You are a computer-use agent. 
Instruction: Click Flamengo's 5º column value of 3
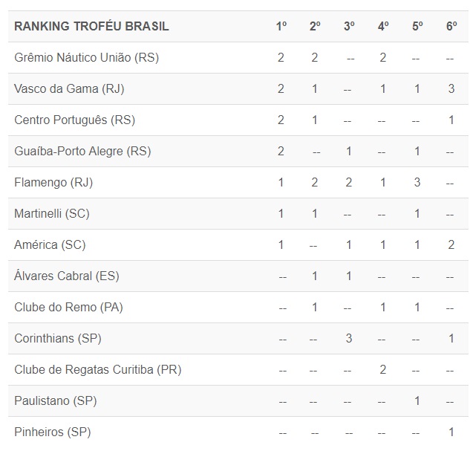coord(417,183)
